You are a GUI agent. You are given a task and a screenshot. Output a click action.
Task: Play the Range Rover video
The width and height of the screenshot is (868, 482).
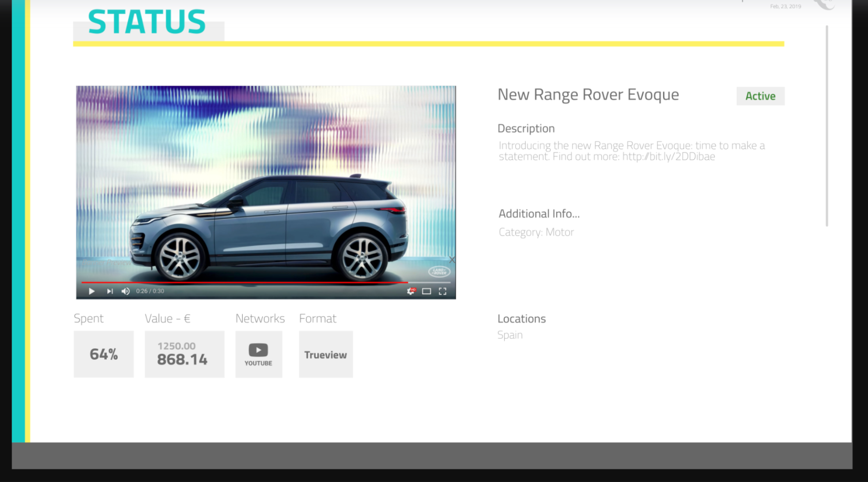tap(91, 291)
